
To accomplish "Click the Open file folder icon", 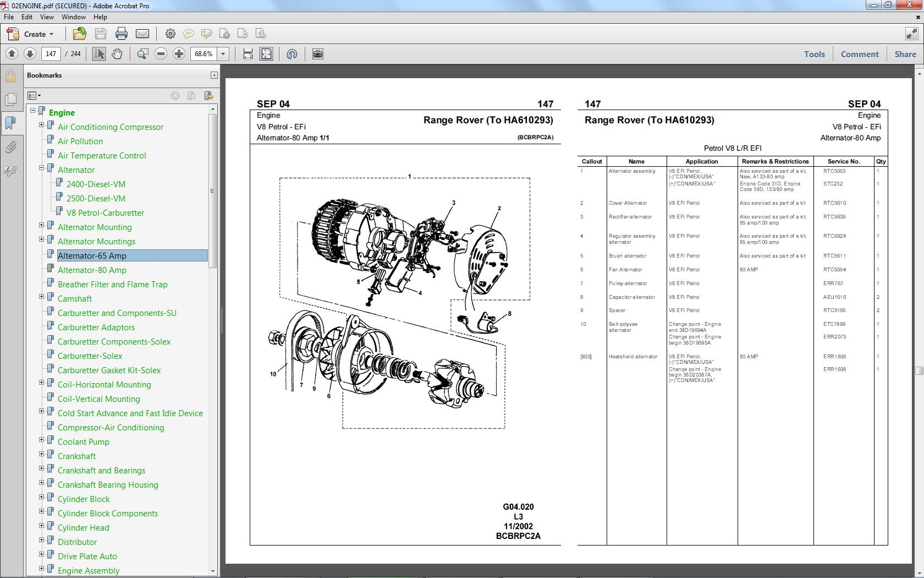I will 80,34.
